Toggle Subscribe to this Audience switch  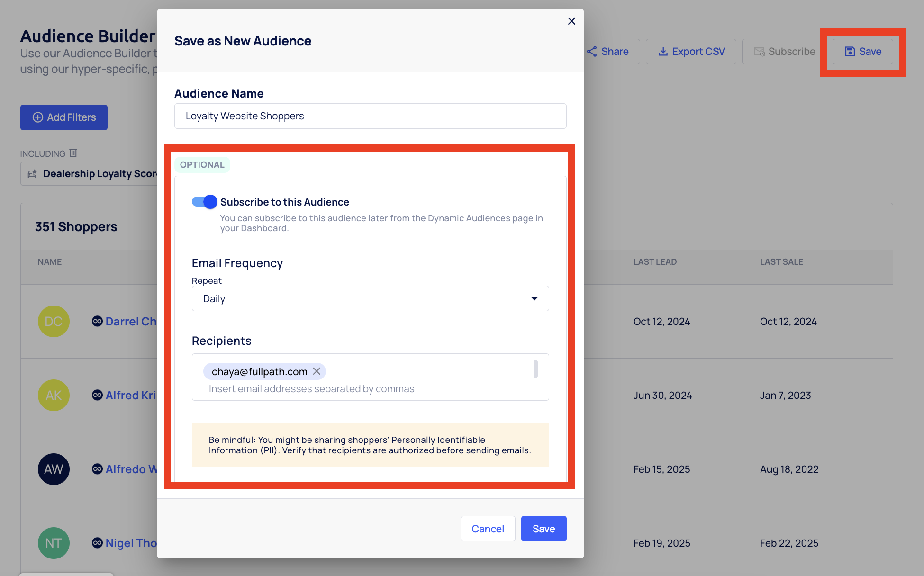(204, 202)
